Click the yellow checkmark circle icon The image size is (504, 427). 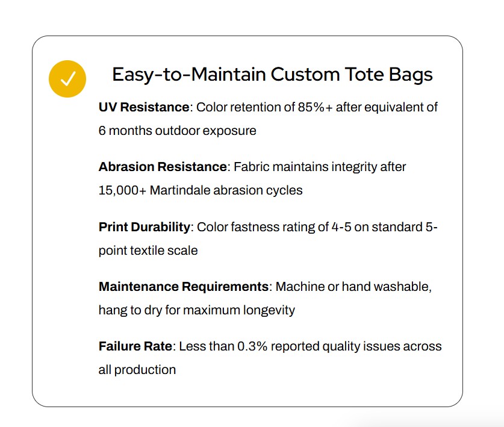pyautogui.click(x=67, y=78)
